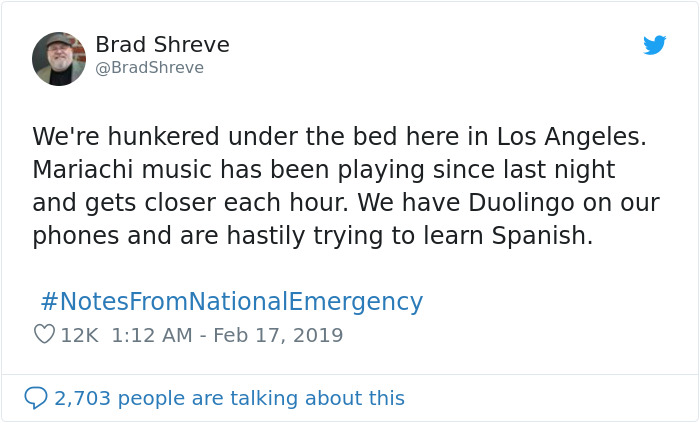Image resolution: width=700 pixels, height=423 pixels.
Task: Open the 1:12 AM tweet time
Action: [152, 335]
